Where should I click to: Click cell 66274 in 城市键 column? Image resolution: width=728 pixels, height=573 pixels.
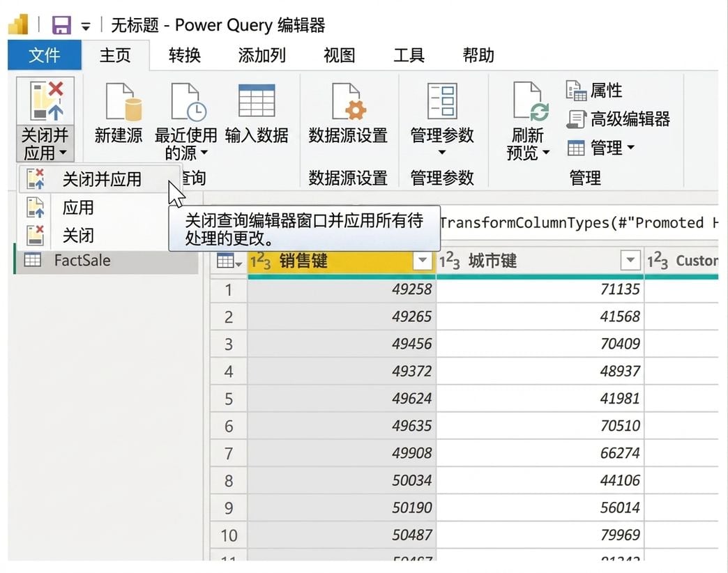(540, 453)
